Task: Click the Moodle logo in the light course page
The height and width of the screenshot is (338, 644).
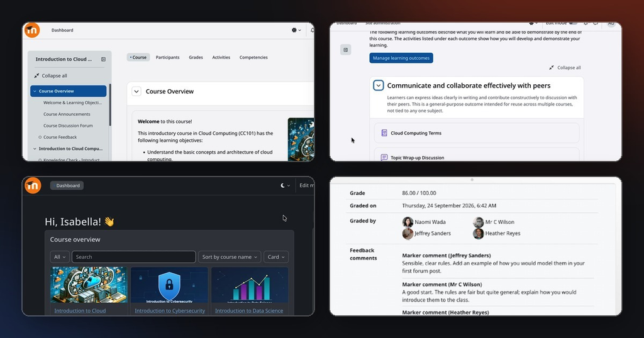Action: (32, 30)
